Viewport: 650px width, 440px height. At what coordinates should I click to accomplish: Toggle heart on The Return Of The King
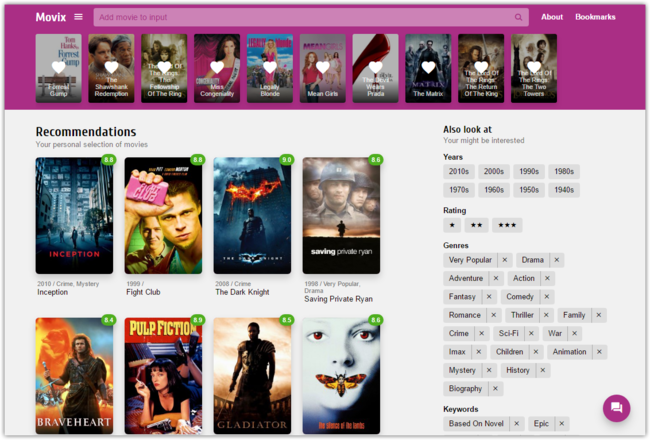tap(481, 67)
